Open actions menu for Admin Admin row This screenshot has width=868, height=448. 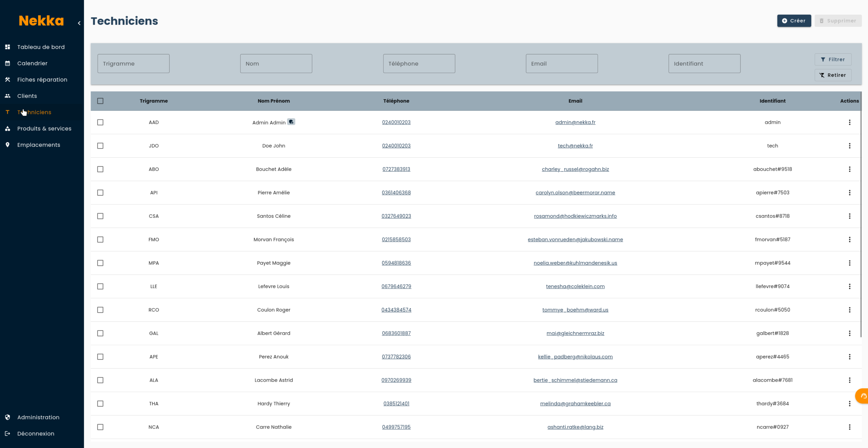click(x=849, y=122)
